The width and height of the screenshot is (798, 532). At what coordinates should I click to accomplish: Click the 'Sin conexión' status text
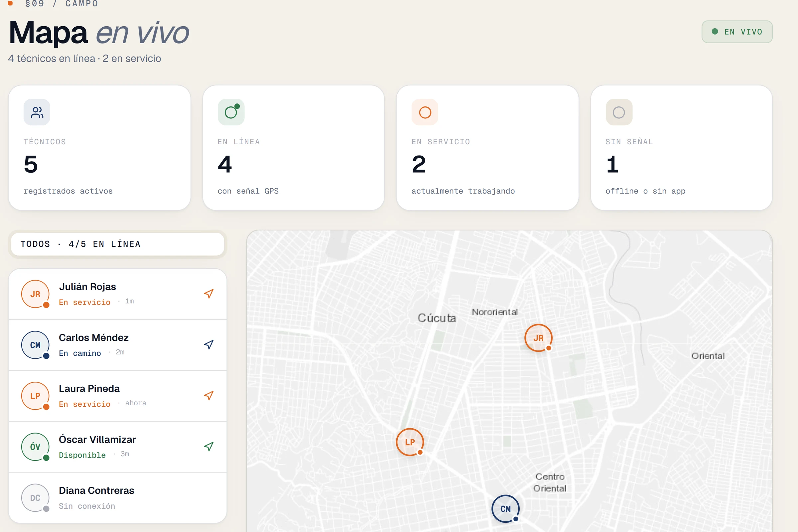pyautogui.click(x=87, y=506)
